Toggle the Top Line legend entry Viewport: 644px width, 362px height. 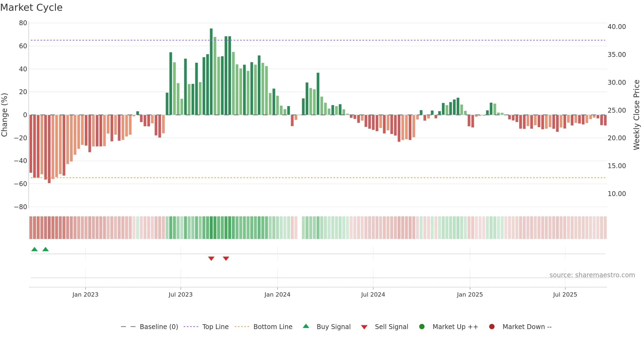point(206,327)
